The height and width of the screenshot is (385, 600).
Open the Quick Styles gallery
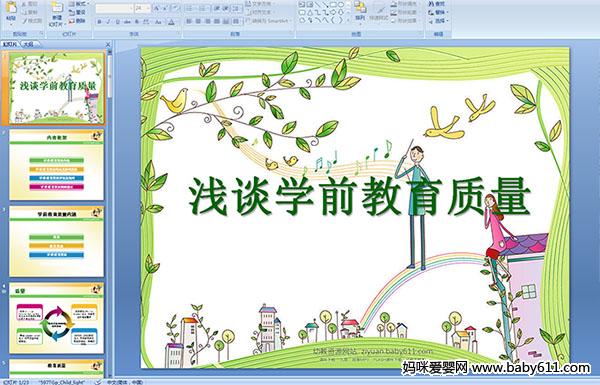pyautogui.click(x=379, y=13)
